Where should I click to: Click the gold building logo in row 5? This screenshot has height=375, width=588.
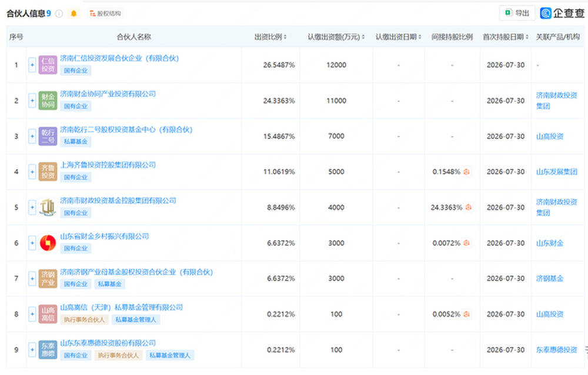click(48, 207)
